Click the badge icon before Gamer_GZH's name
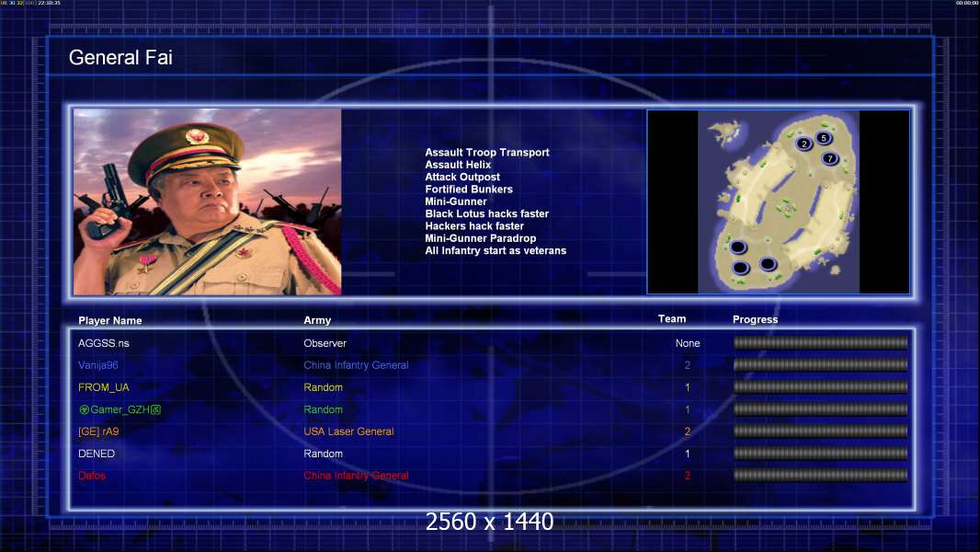Image resolution: width=980 pixels, height=552 pixels. (84, 409)
